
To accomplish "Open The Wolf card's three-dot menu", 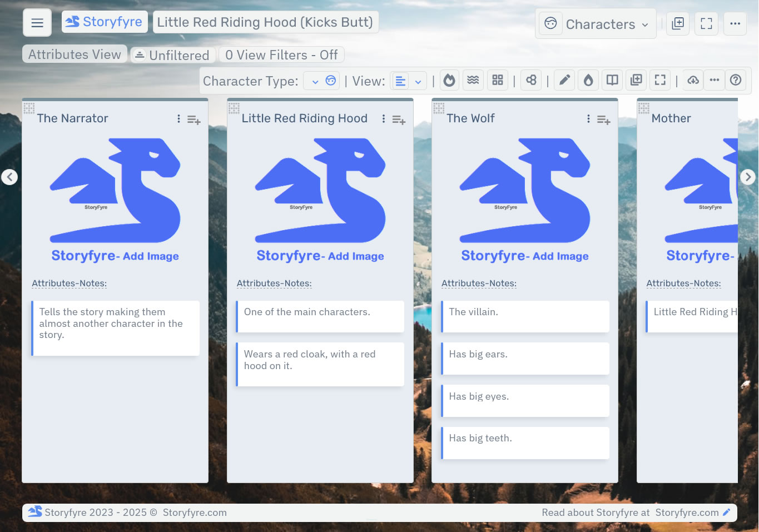I will (588, 118).
